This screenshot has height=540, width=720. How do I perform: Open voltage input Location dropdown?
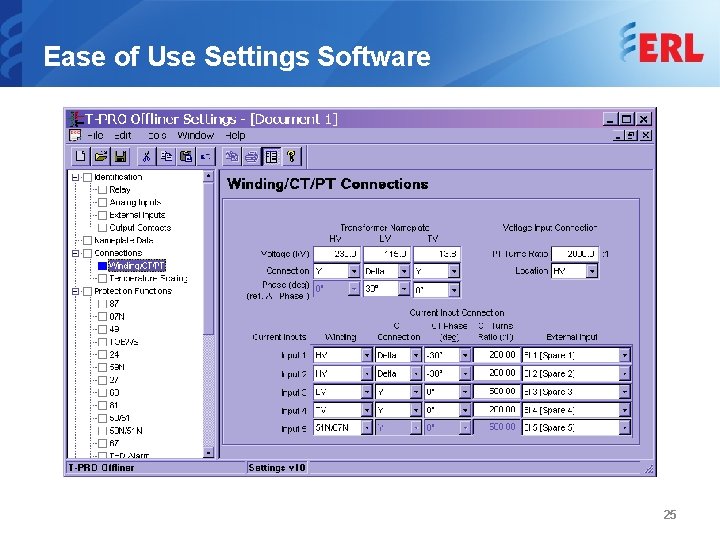click(x=592, y=271)
